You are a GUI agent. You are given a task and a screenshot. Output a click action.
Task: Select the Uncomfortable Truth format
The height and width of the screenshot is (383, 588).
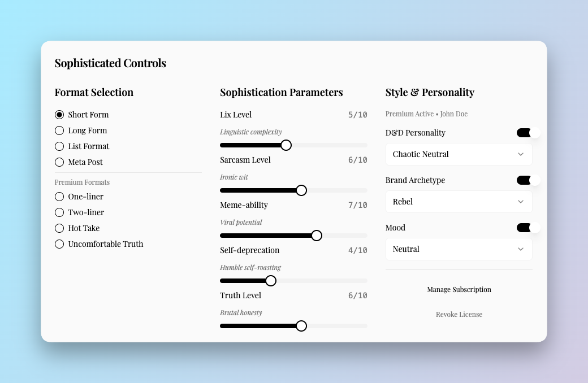tap(59, 244)
